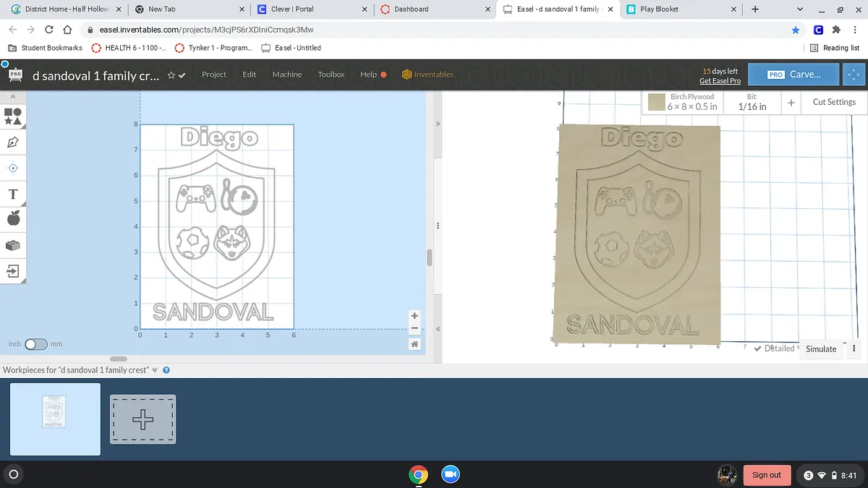Select the Pen drawing tool
Screen dimensions: 868x488
[12, 142]
